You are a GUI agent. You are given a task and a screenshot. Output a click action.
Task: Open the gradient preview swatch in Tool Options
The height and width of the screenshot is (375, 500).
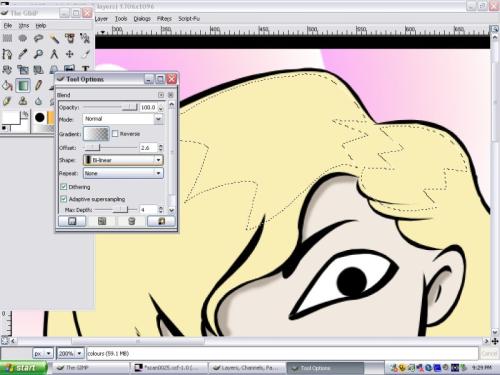coord(96,134)
